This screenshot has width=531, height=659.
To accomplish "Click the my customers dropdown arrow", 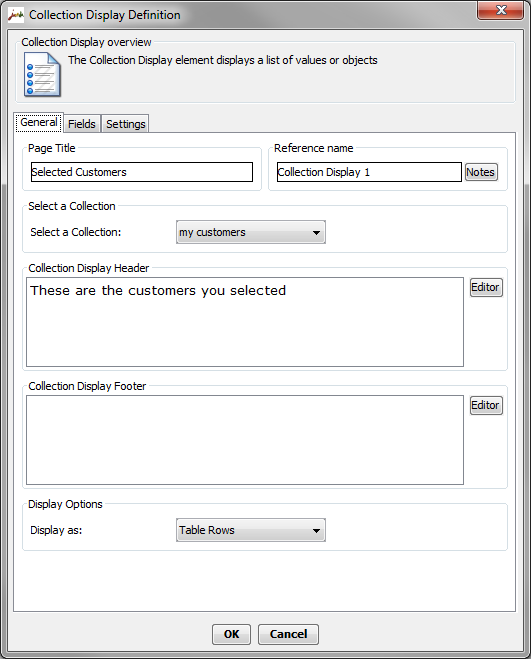I will (x=316, y=232).
